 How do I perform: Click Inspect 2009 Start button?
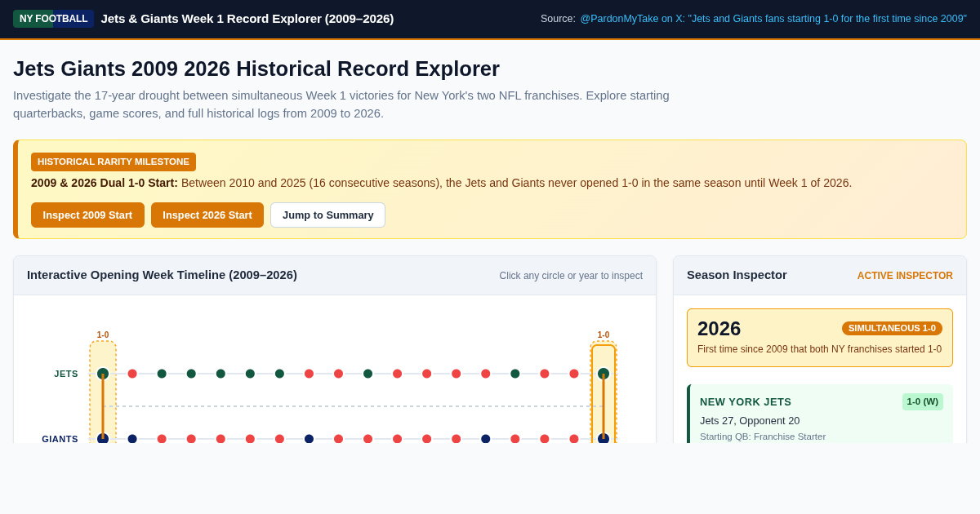[x=87, y=215]
